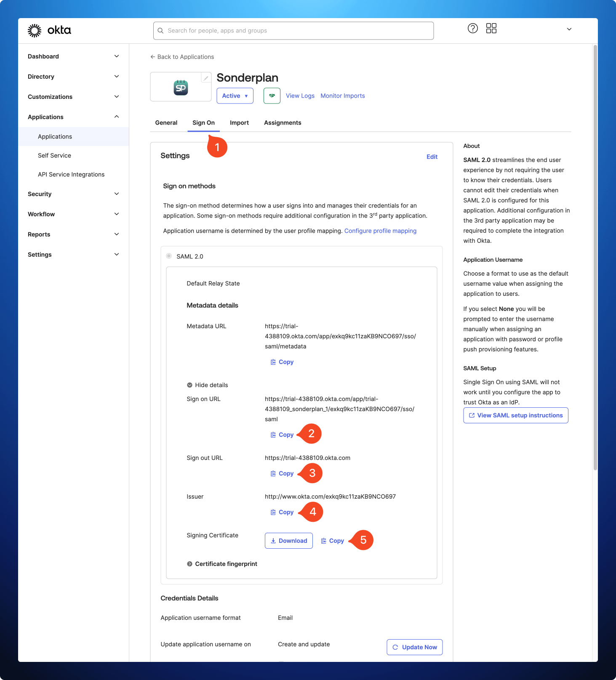Click the Sonderplan app title
616x680 pixels.
(x=247, y=78)
